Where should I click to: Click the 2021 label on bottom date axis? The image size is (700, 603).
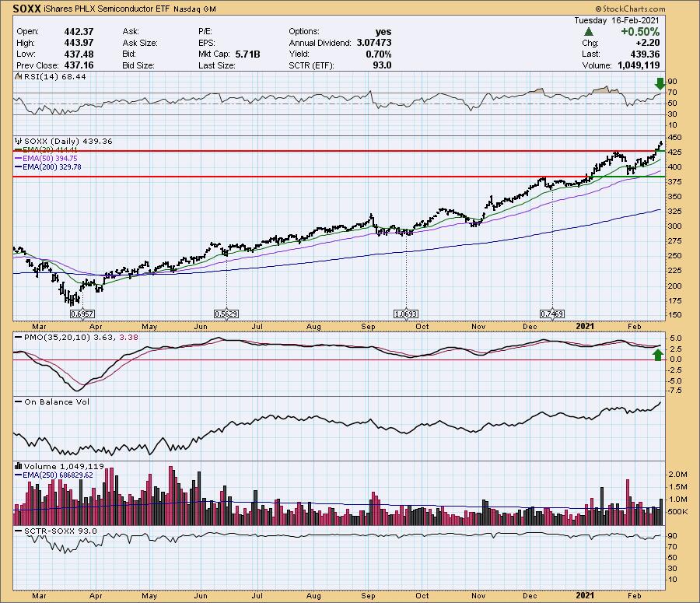click(585, 596)
